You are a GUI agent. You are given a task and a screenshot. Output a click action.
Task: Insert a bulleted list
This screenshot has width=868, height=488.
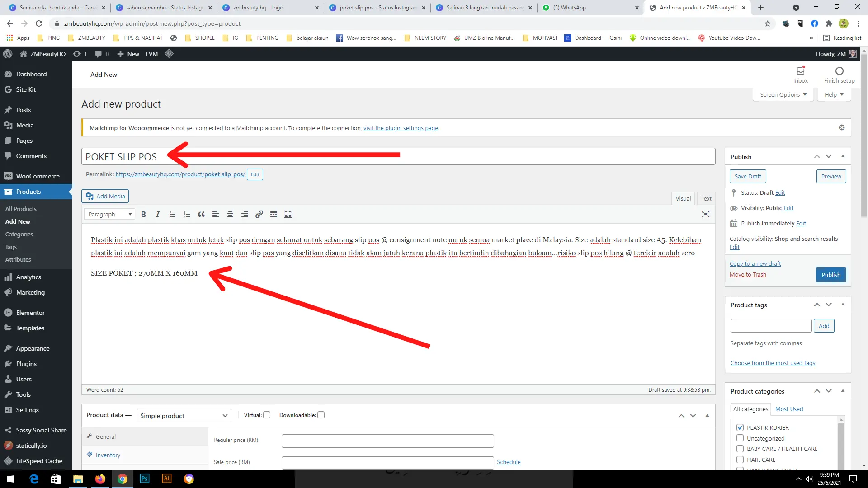coord(172,215)
